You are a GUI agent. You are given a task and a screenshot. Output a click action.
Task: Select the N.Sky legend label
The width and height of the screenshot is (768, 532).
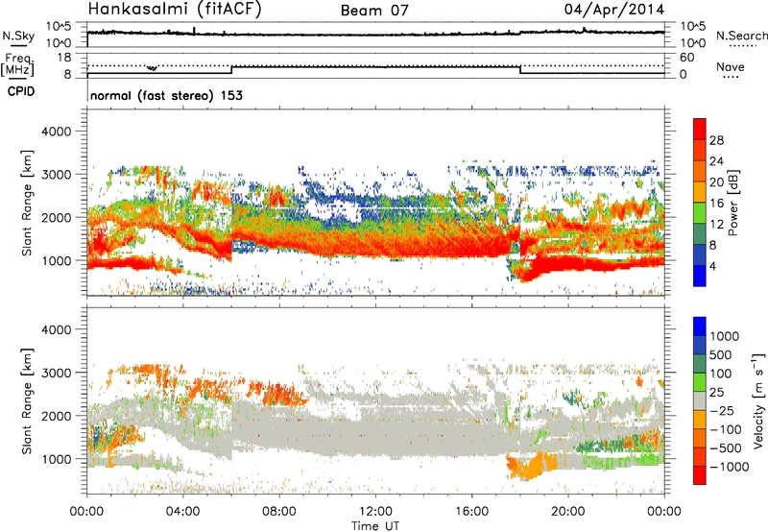pos(18,36)
